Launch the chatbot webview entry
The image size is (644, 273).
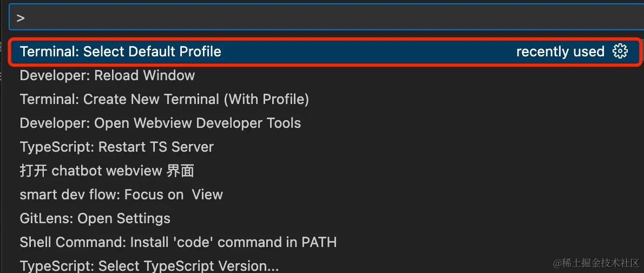tap(107, 171)
